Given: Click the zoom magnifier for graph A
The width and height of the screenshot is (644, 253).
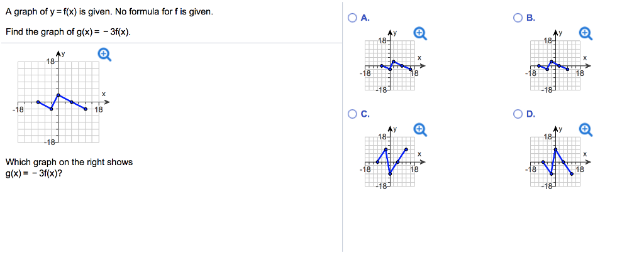Looking at the screenshot, I should [x=421, y=34].
